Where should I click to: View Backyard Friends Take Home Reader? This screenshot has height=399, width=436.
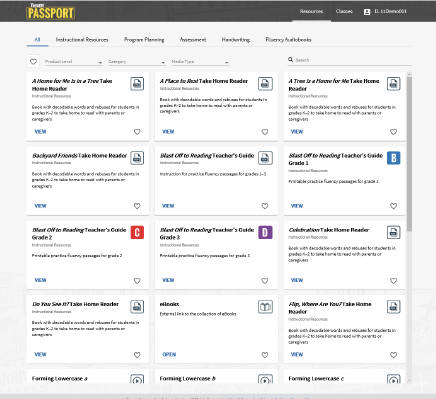point(40,206)
